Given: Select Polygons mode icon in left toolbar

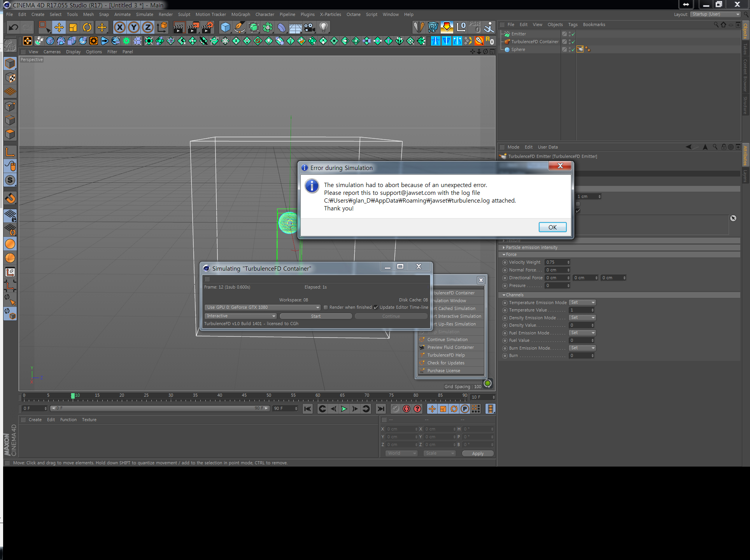Looking at the screenshot, I should point(10,134).
